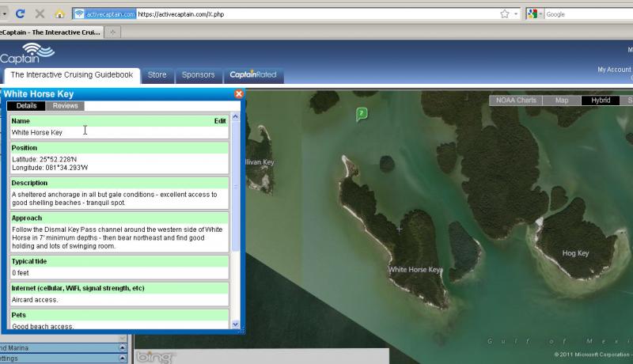This screenshot has width=633, height=364.
Task: Click the bookmark star in address bar
Action: click(504, 13)
